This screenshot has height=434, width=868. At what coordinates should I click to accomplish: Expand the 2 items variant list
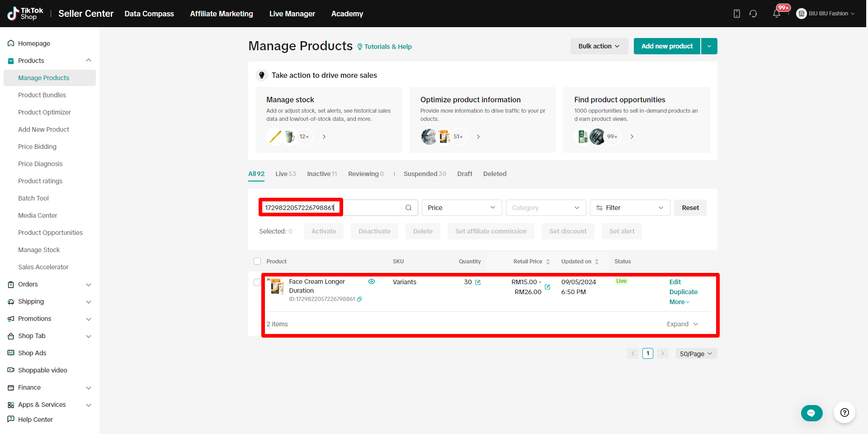pyautogui.click(x=683, y=324)
